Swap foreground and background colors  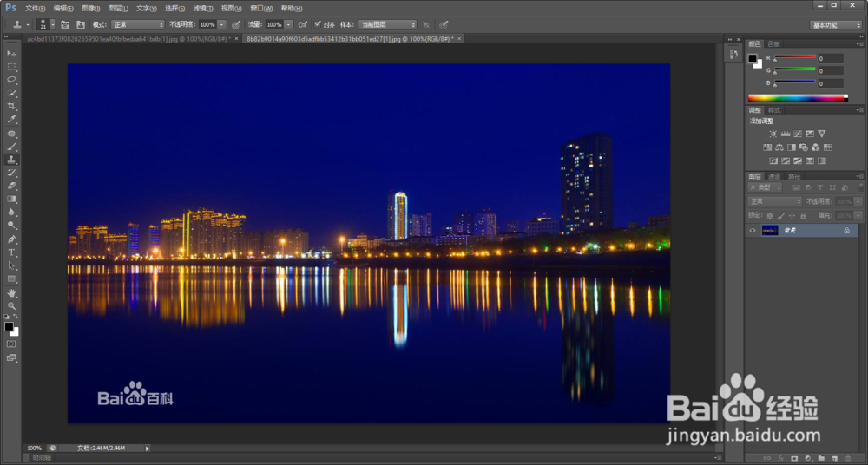tap(16, 316)
